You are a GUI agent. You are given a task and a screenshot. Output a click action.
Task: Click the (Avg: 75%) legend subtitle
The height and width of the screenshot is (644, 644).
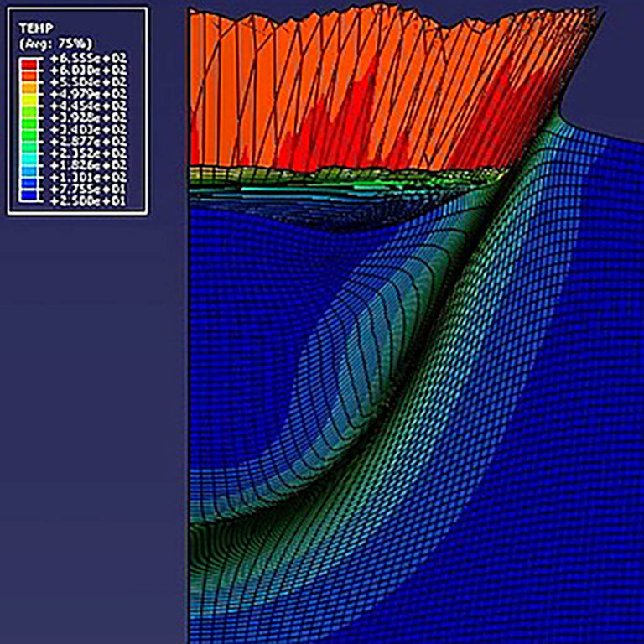pos(55,44)
